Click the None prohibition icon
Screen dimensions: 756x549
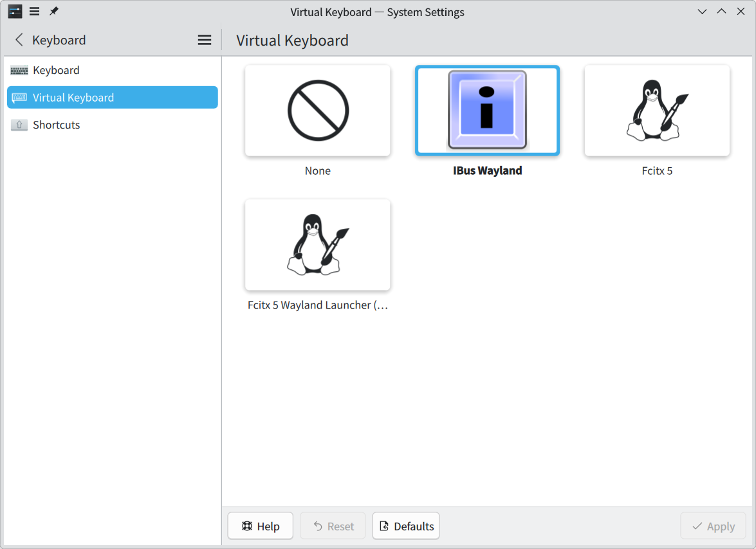[x=317, y=110]
